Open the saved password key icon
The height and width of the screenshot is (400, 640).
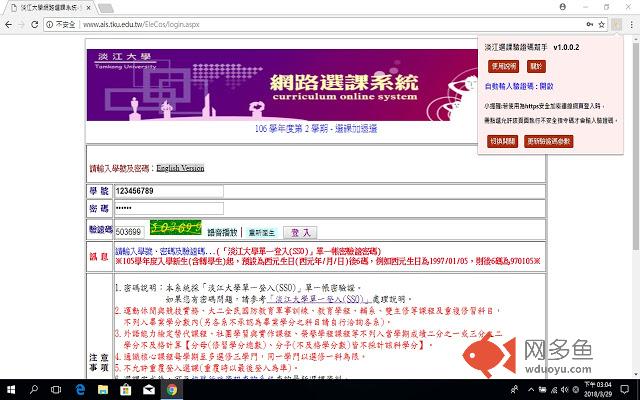point(589,24)
